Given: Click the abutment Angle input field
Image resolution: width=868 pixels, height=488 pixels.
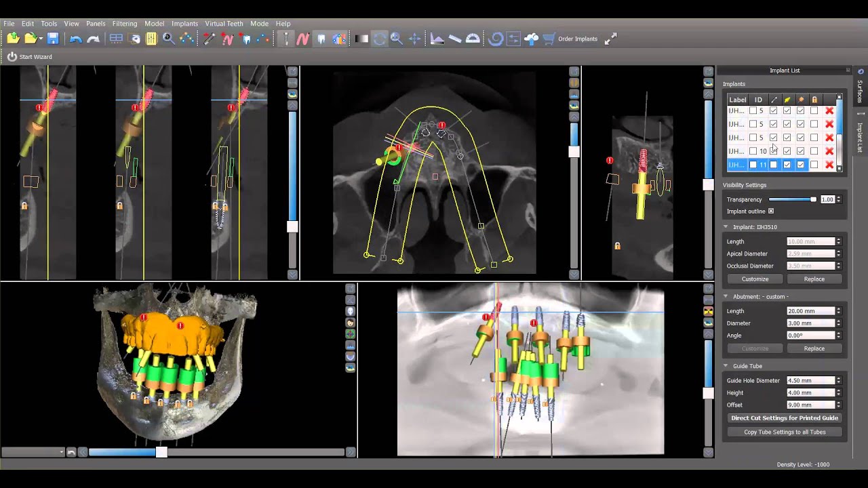Looking at the screenshot, I should [x=810, y=335].
